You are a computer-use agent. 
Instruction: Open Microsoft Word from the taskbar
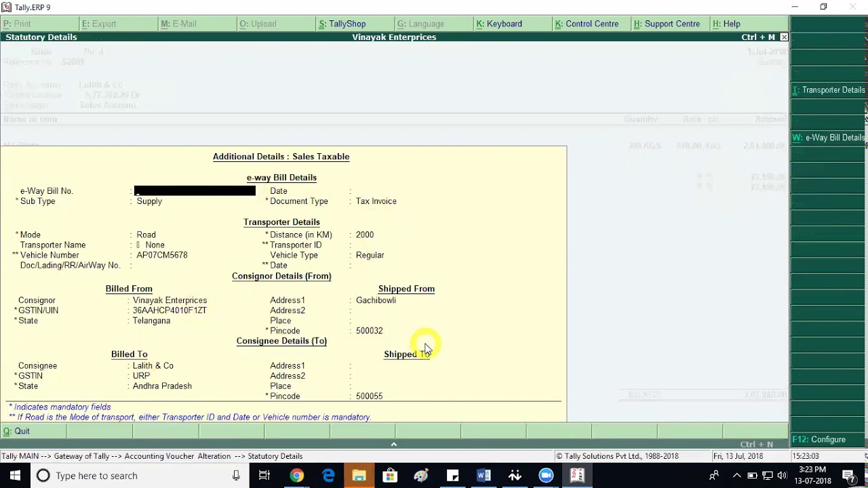(x=484, y=476)
